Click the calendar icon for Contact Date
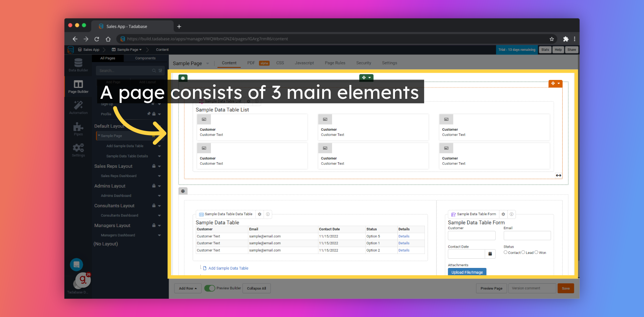Screen dimensions: 644x317 tap(490, 254)
